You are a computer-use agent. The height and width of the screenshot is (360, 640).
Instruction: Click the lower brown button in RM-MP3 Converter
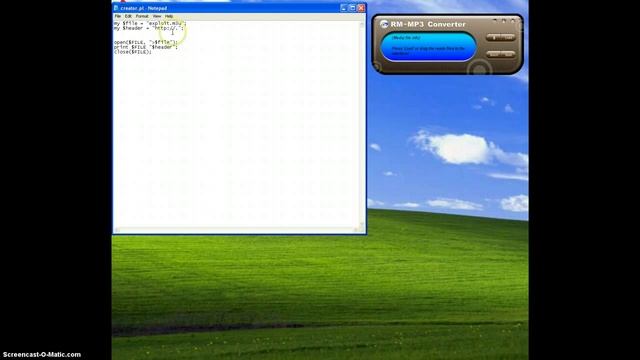click(500, 54)
